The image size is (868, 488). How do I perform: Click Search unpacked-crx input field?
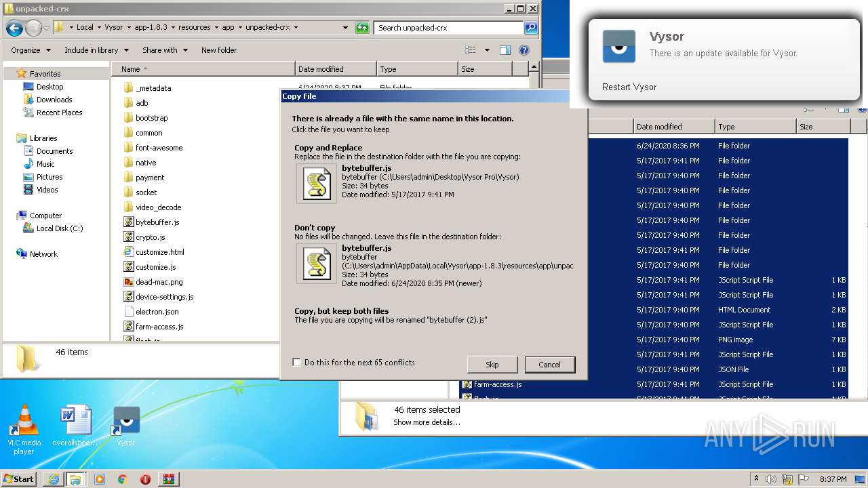click(449, 28)
